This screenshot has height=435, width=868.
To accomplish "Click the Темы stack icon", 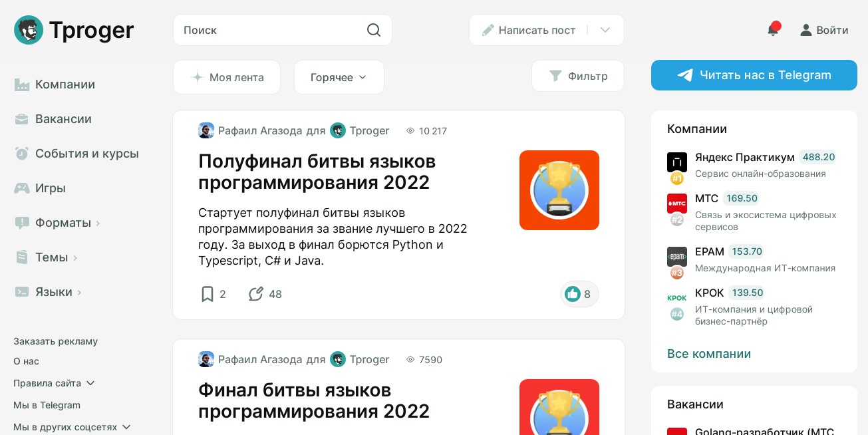I will 22,257.
